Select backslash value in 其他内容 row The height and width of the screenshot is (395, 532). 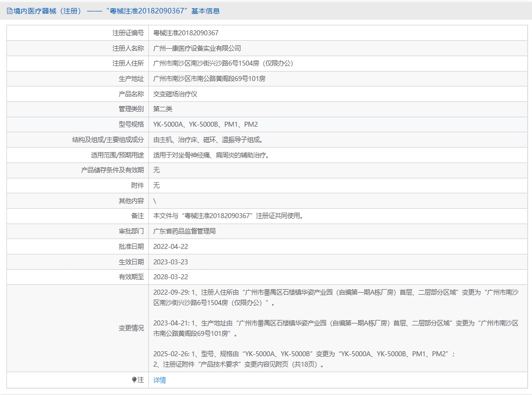(155, 201)
